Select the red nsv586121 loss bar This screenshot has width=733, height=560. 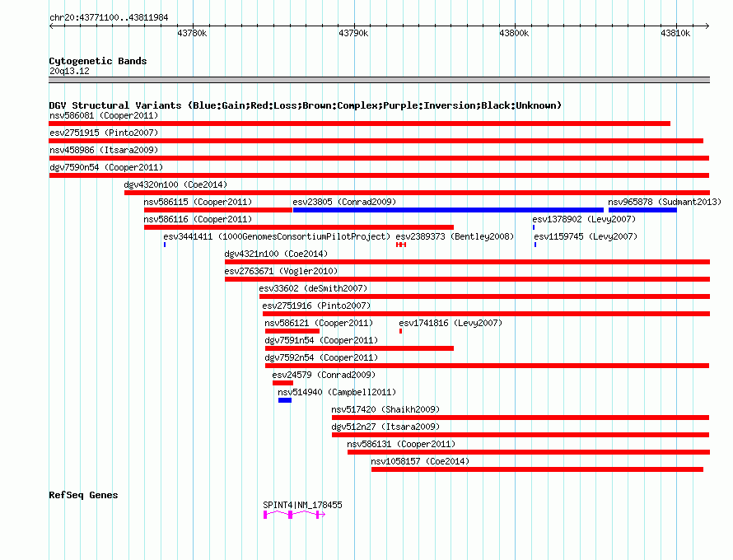[292, 331]
